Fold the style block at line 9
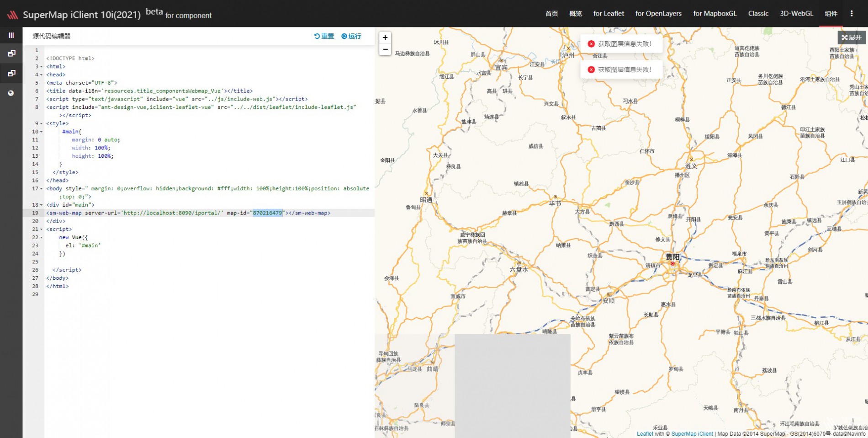The width and height of the screenshot is (868, 438). click(42, 124)
